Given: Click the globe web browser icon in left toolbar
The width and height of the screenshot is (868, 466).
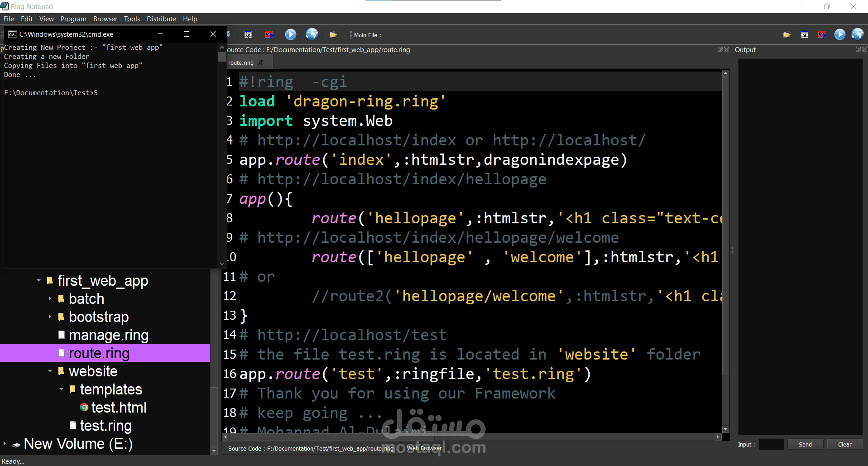Looking at the screenshot, I should tap(312, 34).
